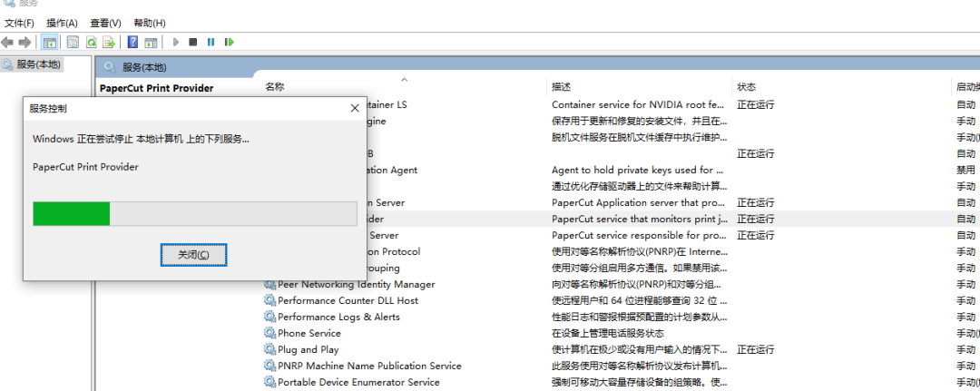Click the sort arrow above 名称 column
This screenshot has width=980, height=391.
pos(405,79)
